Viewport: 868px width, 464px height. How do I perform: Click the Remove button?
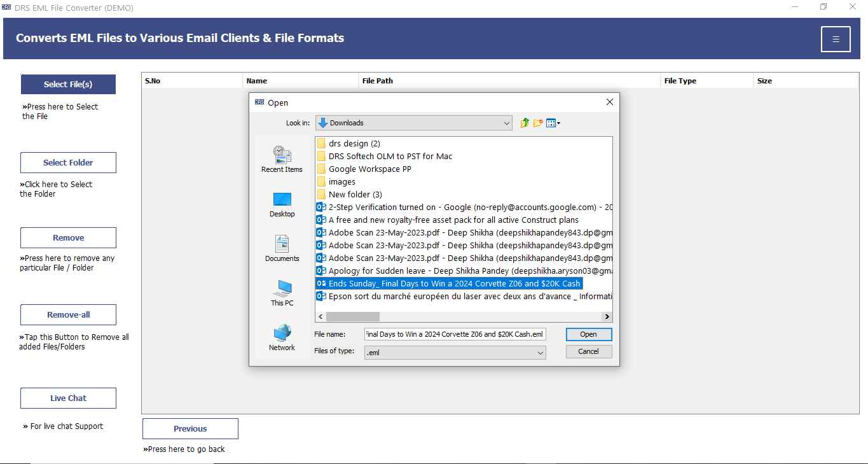(x=68, y=237)
